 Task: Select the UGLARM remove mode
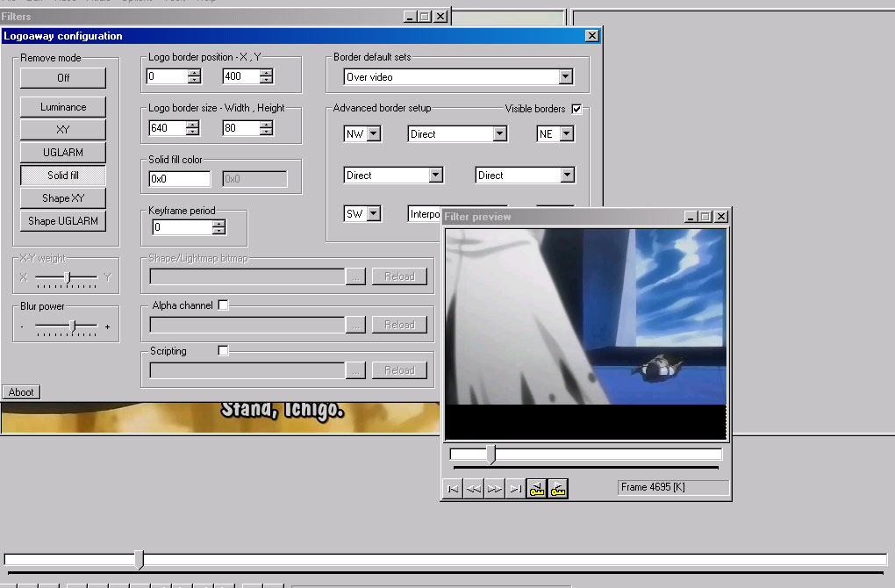coord(63,153)
